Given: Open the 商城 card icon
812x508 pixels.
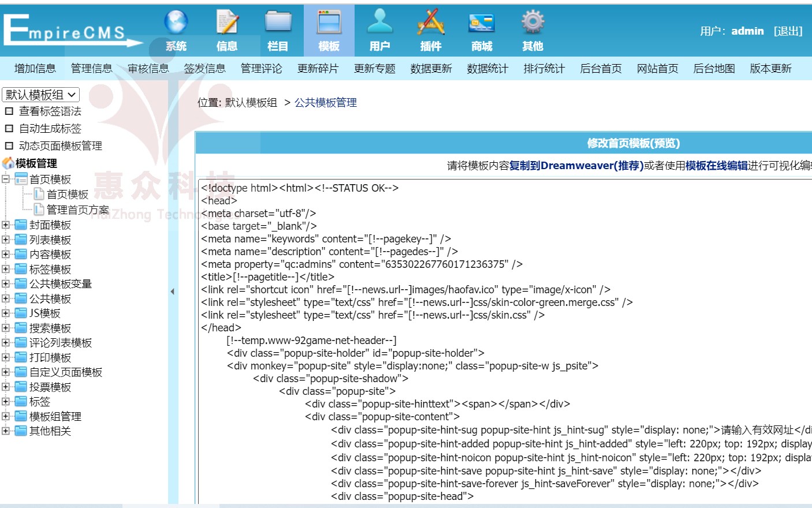Looking at the screenshot, I should click(x=482, y=23).
